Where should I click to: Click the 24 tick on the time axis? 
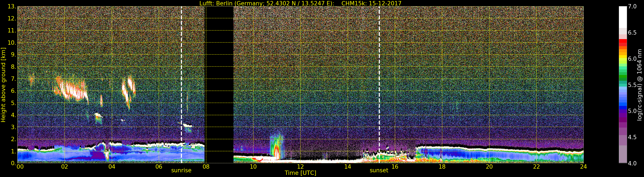pos(583,167)
